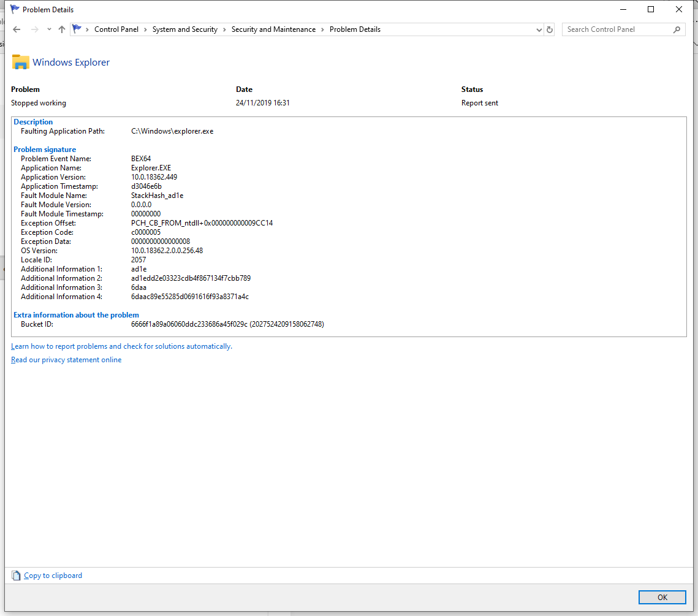The width and height of the screenshot is (698, 616).
Task: Click the Description heading
Action: (33, 122)
